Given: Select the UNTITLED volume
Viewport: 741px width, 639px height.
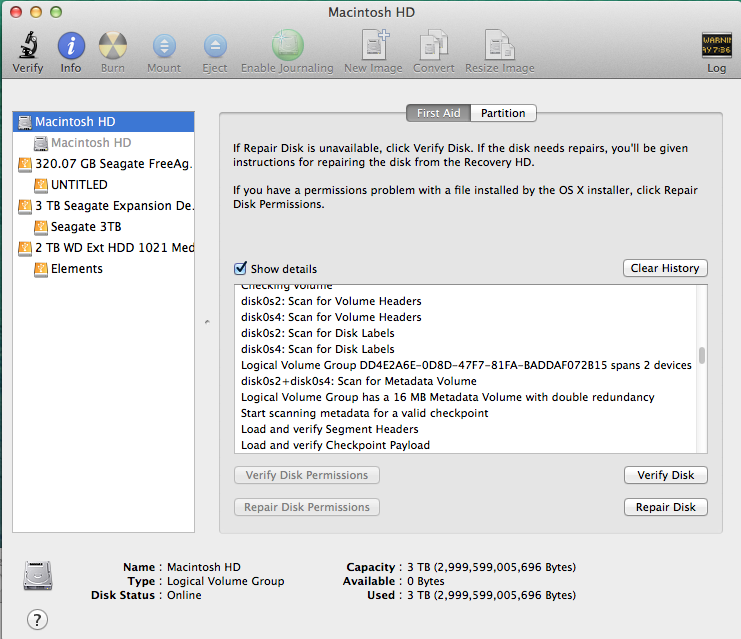Looking at the screenshot, I should (x=103, y=184).
